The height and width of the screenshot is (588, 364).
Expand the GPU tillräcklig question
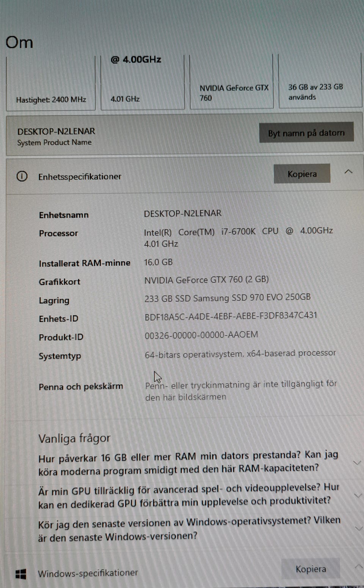[x=358, y=495]
